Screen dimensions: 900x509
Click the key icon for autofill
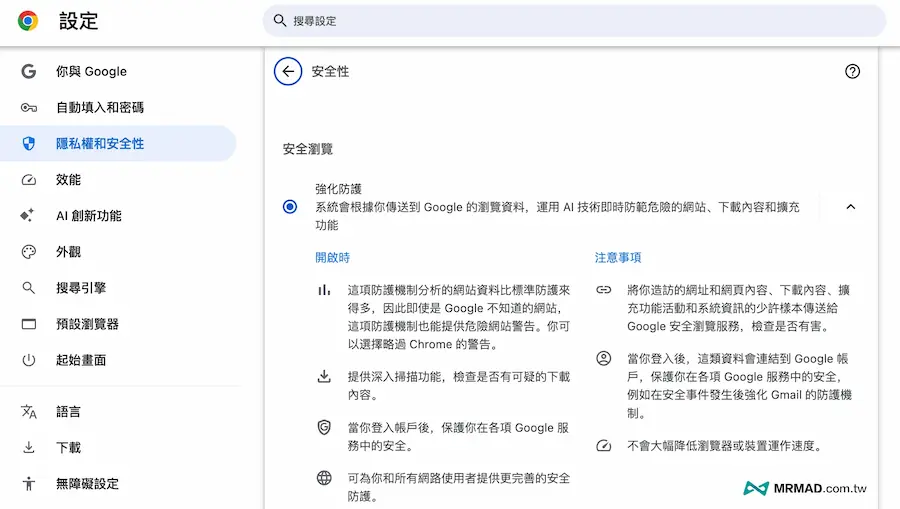29,107
